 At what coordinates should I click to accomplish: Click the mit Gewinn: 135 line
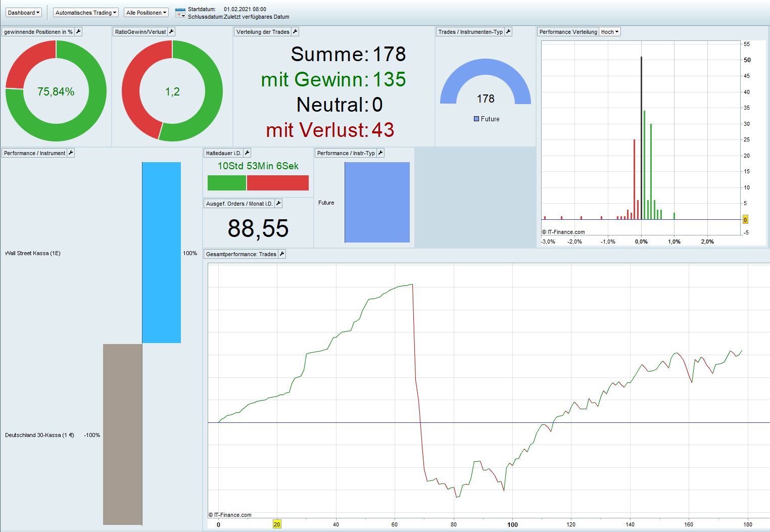333,79
